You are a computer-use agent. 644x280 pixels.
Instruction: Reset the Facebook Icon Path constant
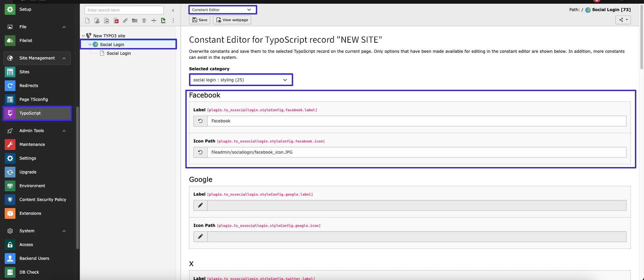point(200,152)
